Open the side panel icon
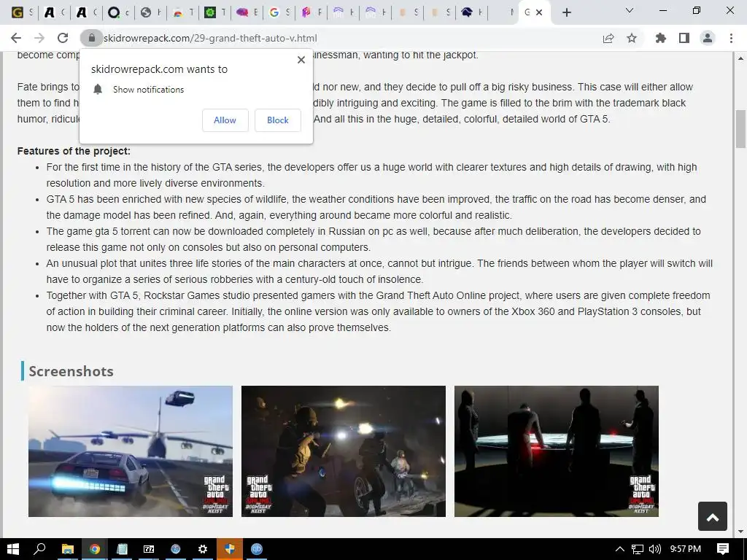The height and width of the screenshot is (560, 747). tap(684, 38)
